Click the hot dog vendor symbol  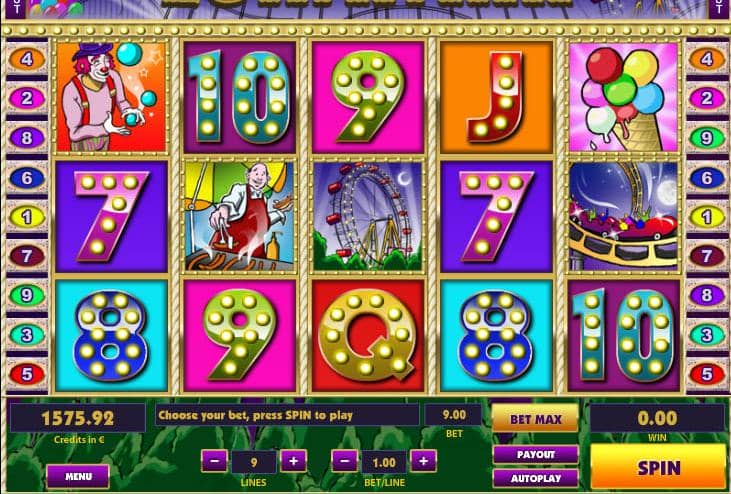pos(240,216)
